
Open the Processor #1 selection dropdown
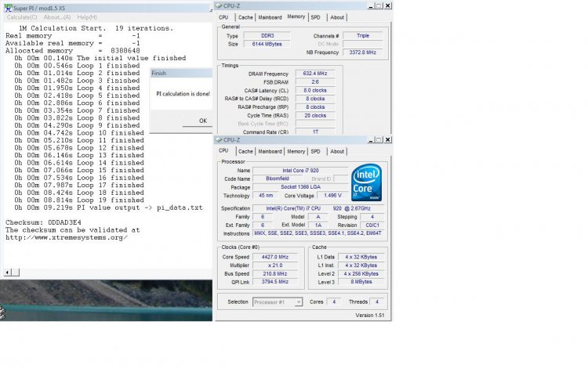(278, 301)
